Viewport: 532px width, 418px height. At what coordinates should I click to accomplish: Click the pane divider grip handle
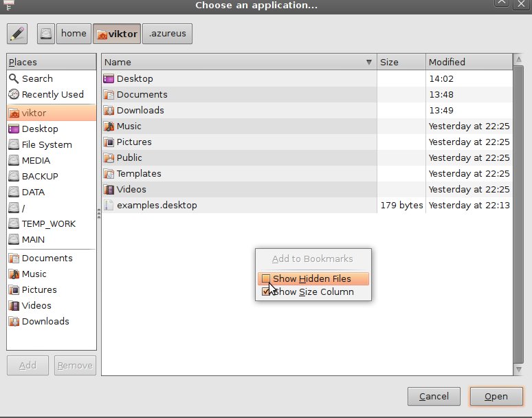pyautogui.click(x=99, y=214)
